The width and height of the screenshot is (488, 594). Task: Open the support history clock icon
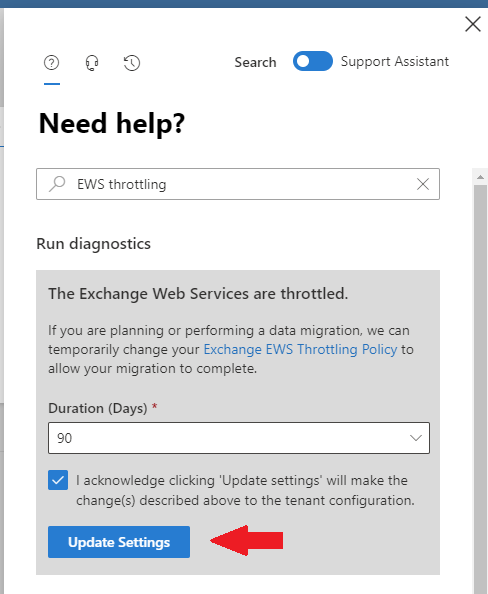pyautogui.click(x=132, y=63)
